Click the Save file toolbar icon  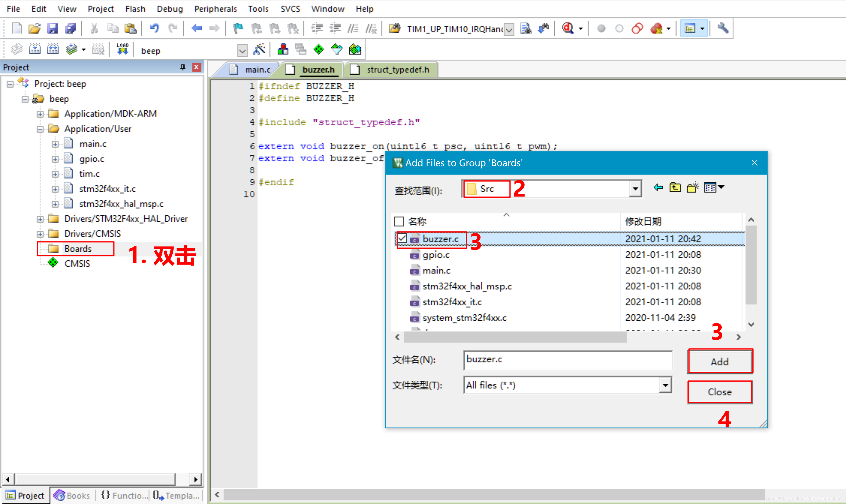[x=52, y=28]
